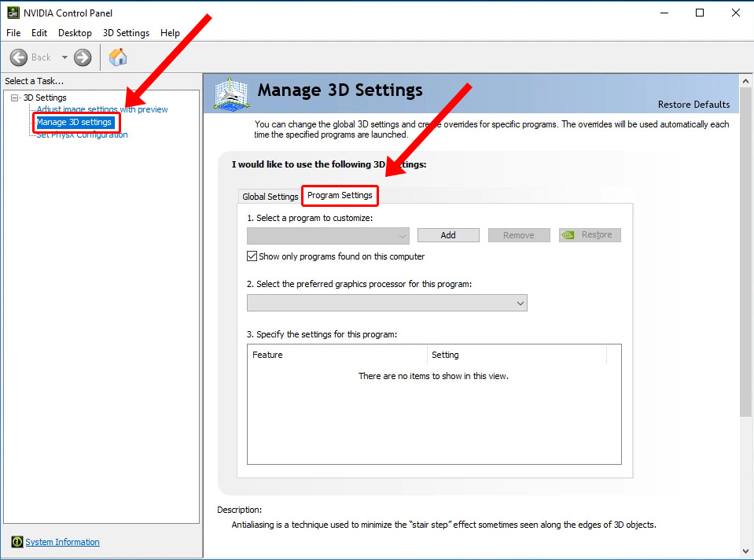
Task: Switch to the Global Settings tab
Action: (270, 197)
